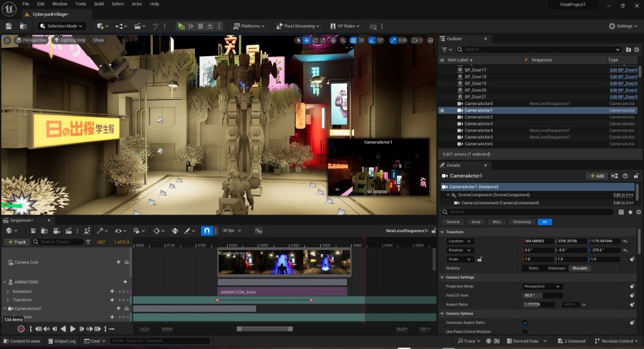Open the Projection Mode Perspective dropdown
This screenshot has width=644, height=349.
(543, 287)
